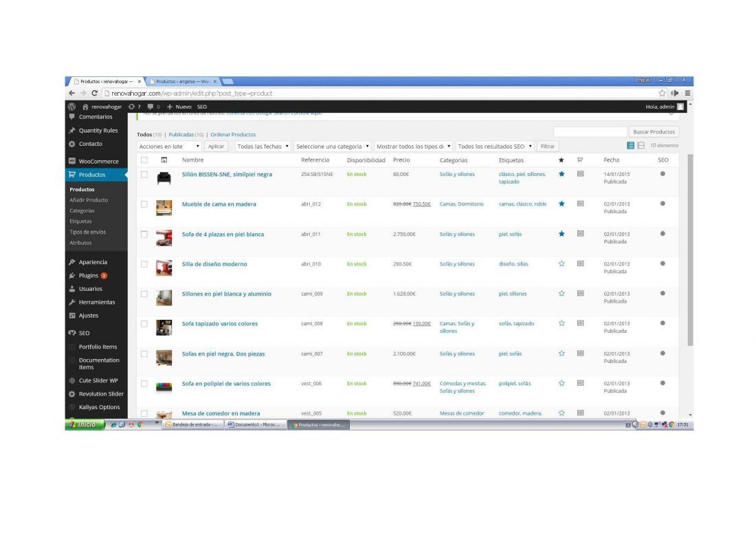Open Bandeja de entrada taskbar item
Viewport: 756px width, 535px height.
[x=193, y=424]
